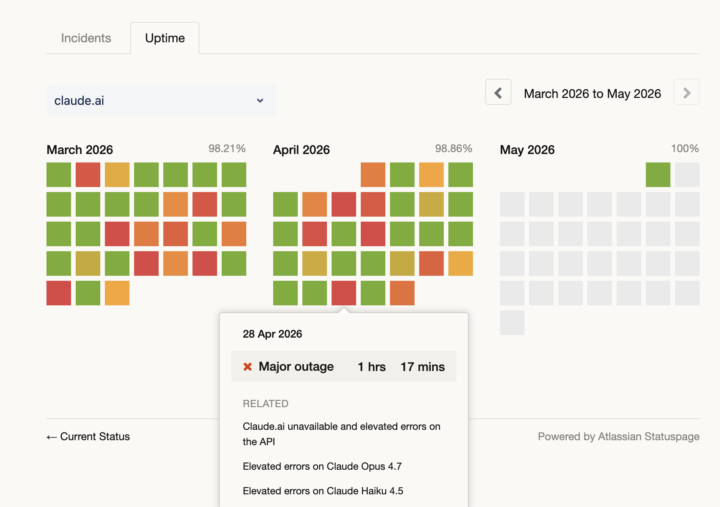
Task: Select the Uptime tab
Action: (165, 38)
